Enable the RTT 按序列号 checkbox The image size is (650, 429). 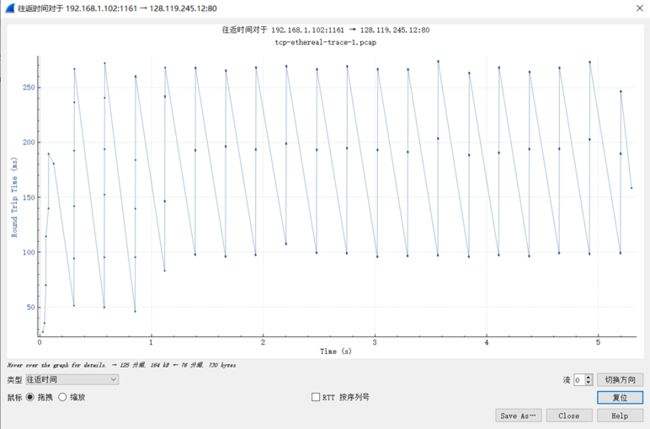pyautogui.click(x=315, y=397)
